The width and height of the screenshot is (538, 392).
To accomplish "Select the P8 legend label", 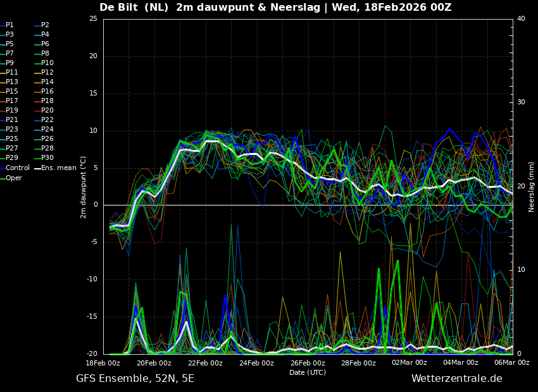I will (45, 54).
